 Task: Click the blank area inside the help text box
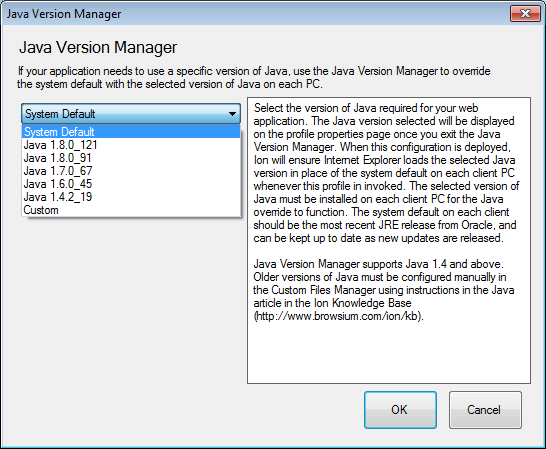coord(389,352)
